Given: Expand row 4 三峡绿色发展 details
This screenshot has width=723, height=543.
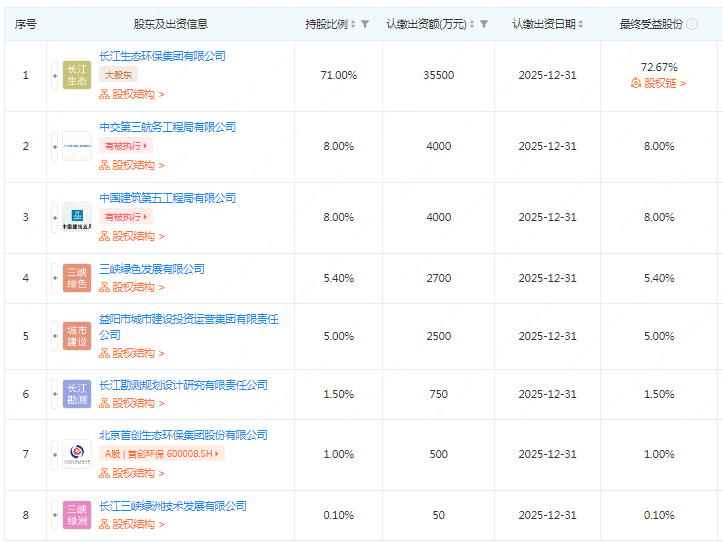Looking at the screenshot, I should pyautogui.click(x=55, y=278).
